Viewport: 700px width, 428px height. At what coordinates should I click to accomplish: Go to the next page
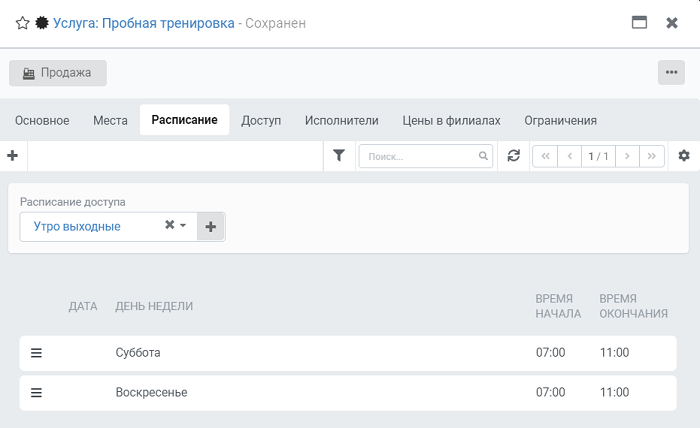coord(627,156)
